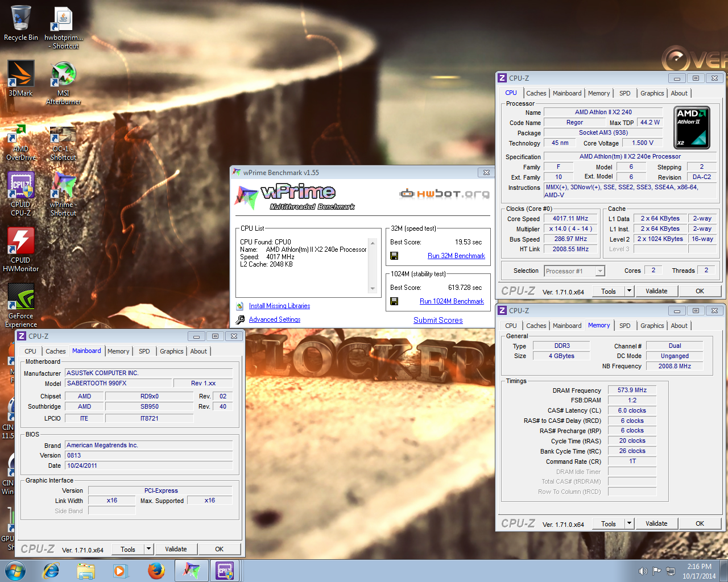
Task: Open Internet Explorer from the taskbar
Action: point(51,571)
